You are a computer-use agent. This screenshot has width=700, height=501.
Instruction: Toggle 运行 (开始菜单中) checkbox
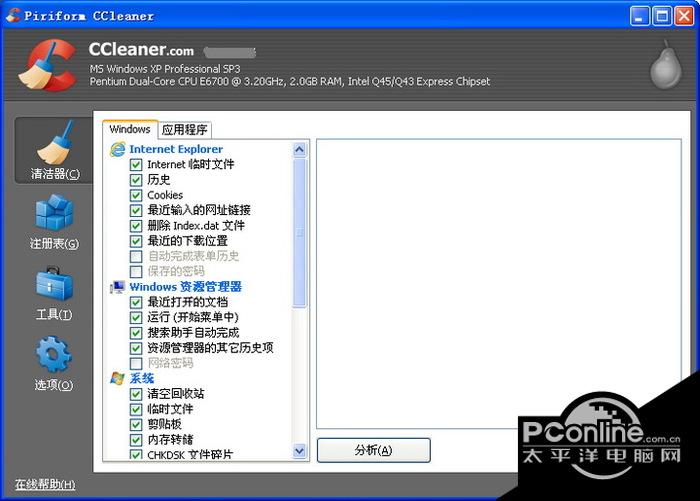tap(136, 317)
